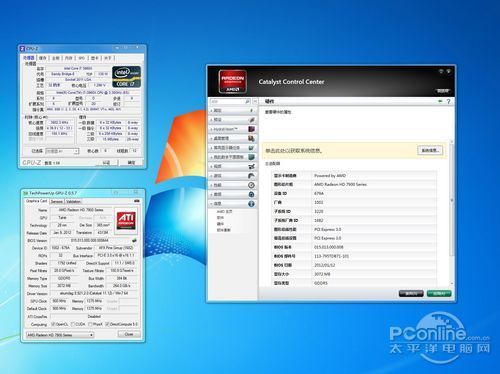Screen dimensions: 500x374
Task: Select the hardware item under information in Catalyst
Action: pyautogui.click(x=220, y=224)
